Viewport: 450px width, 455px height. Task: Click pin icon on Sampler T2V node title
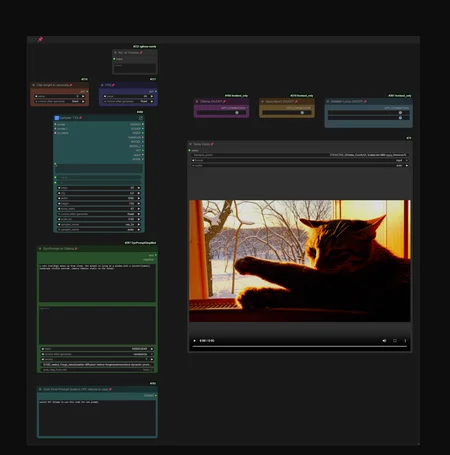[x=80, y=118]
